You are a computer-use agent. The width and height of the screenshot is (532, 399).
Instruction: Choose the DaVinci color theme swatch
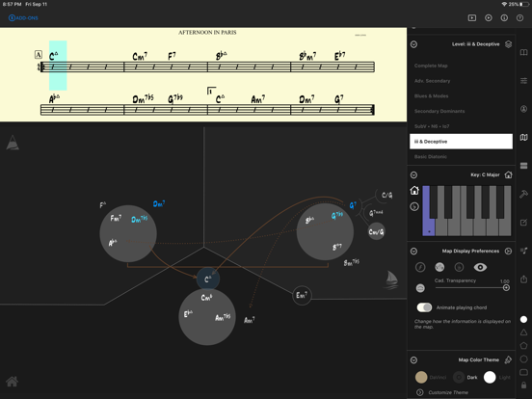(x=421, y=377)
